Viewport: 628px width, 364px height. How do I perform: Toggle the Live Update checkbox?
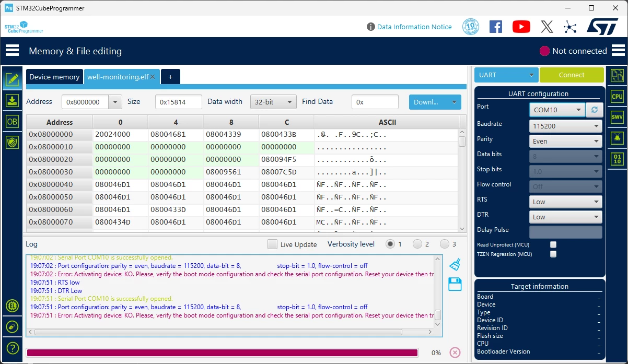coord(272,244)
